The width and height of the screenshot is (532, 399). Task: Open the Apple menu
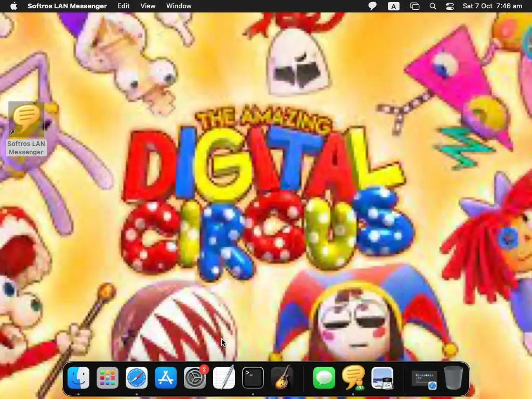click(x=14, y=6)
